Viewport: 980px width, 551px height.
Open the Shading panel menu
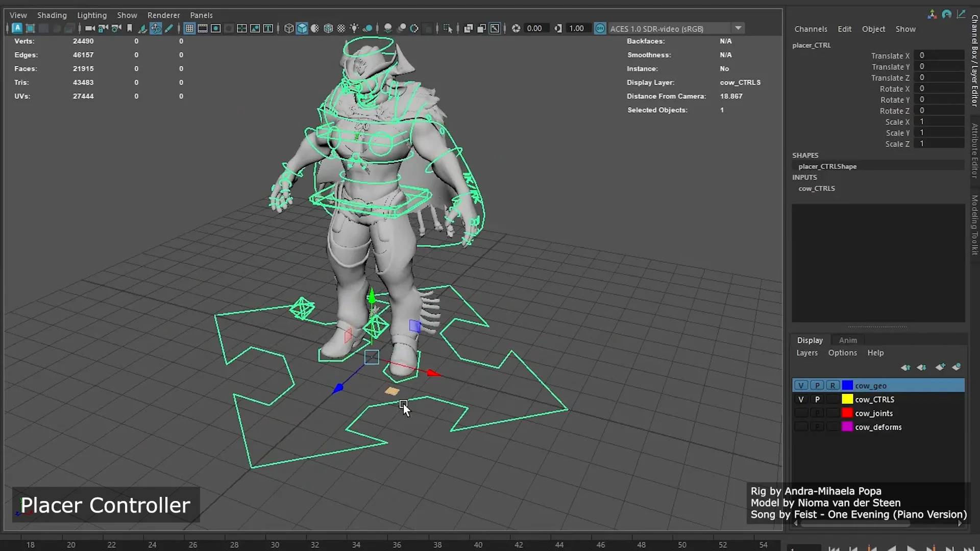pyautogui.click(x=52, y=15)
